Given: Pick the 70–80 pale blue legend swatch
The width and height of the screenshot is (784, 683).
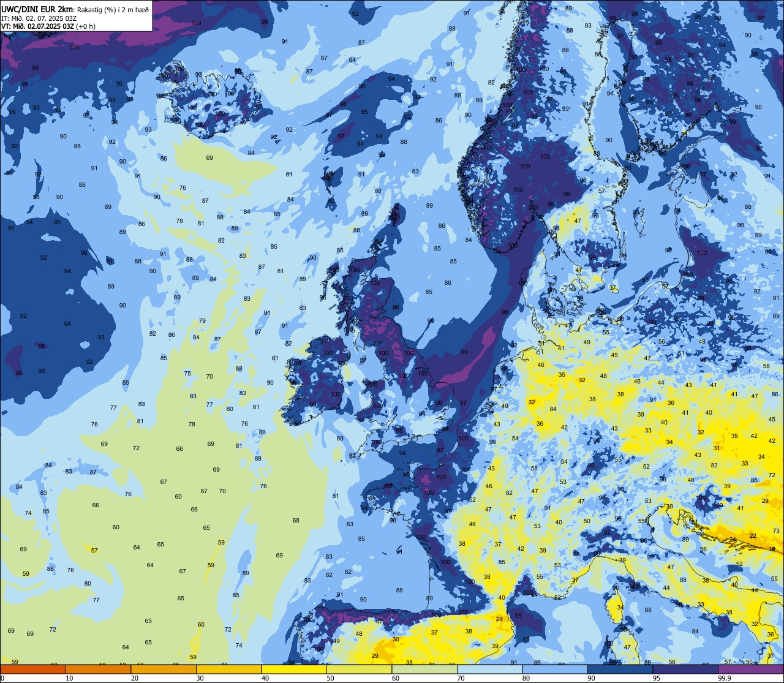Looking at the screenshot, I should 489,670.
